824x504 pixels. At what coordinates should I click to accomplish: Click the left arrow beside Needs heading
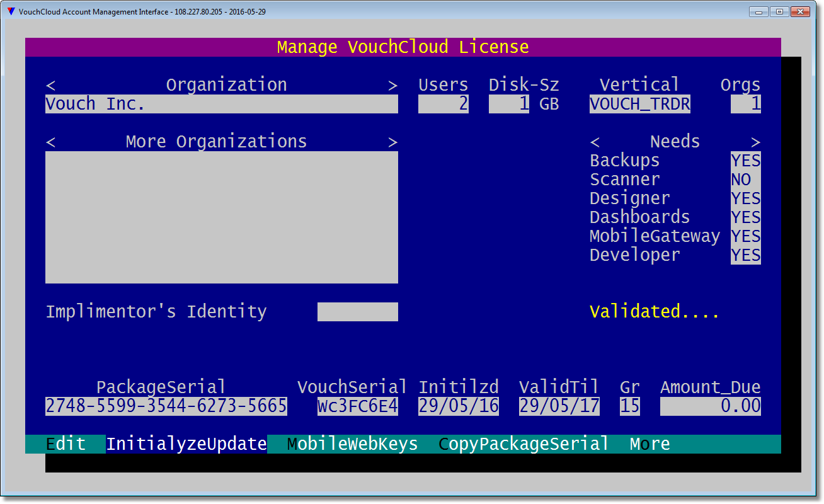[x=595, y=142]
